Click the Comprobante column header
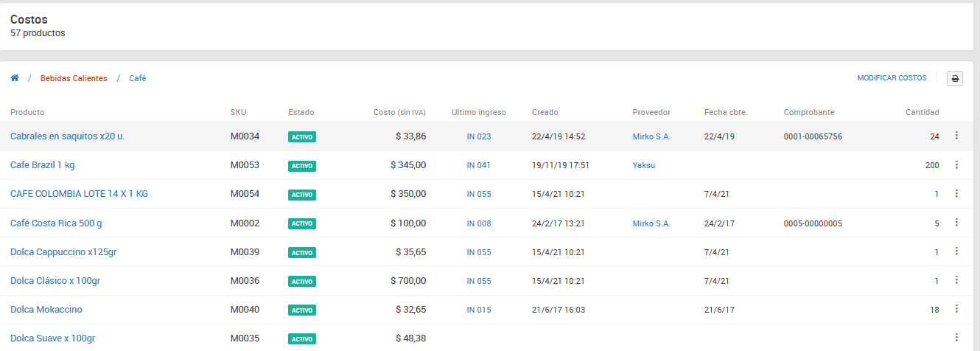Image resolution: width=980 pixels, height=351 pixels. click(809, 112)
